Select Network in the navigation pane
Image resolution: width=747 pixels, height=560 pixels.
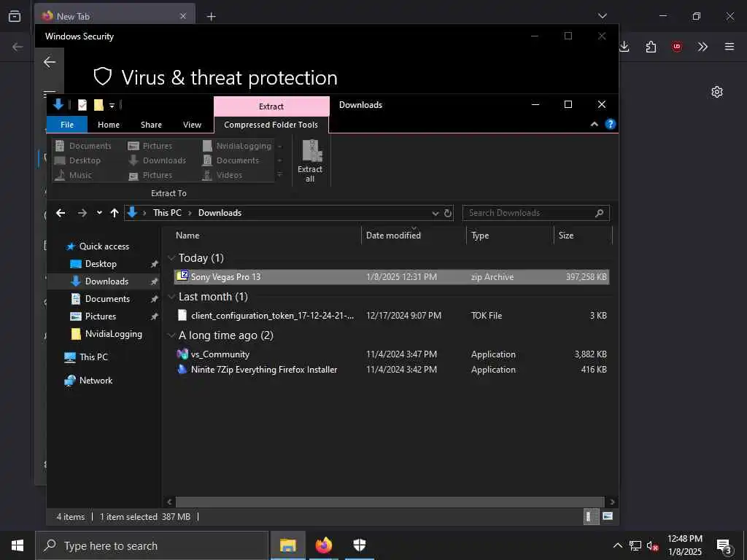point(96,381)
